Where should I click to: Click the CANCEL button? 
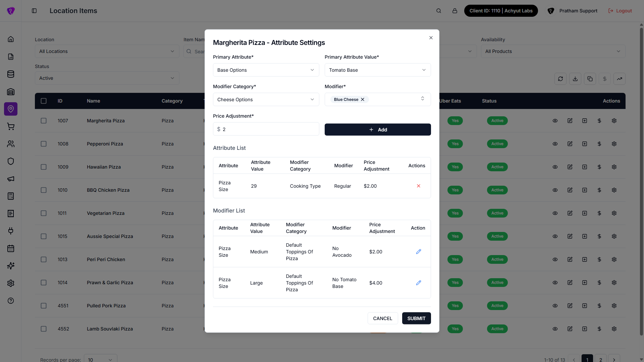pos(383,318)
